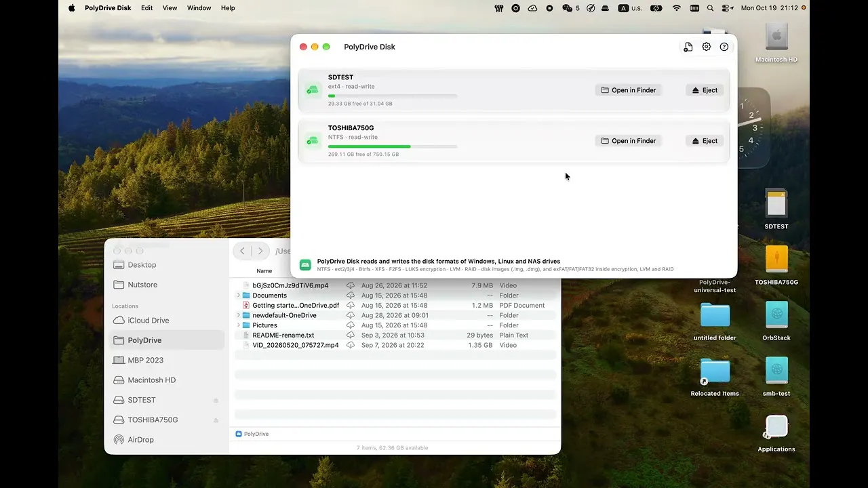The width and height of the screenshot is (868, 488).
Task: Open the PolyDrive Disk app menu
Action: tap(108, 8)
